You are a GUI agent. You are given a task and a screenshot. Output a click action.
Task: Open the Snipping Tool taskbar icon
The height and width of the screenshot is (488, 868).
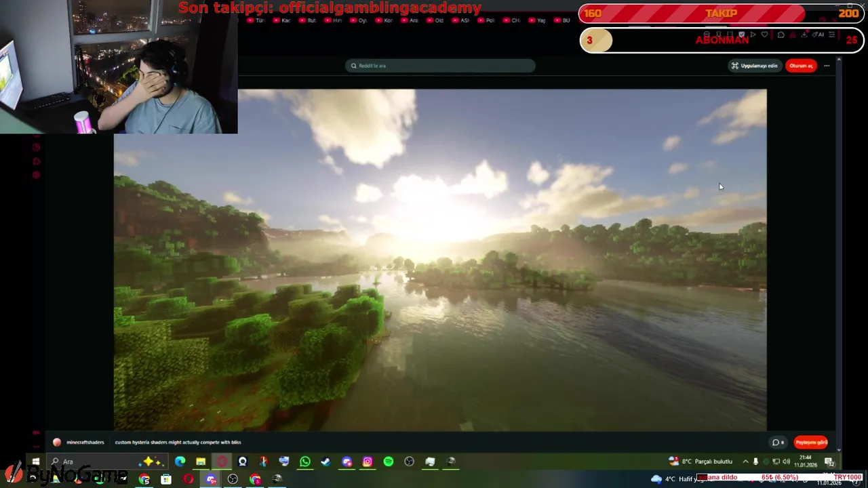click(263, 462)
